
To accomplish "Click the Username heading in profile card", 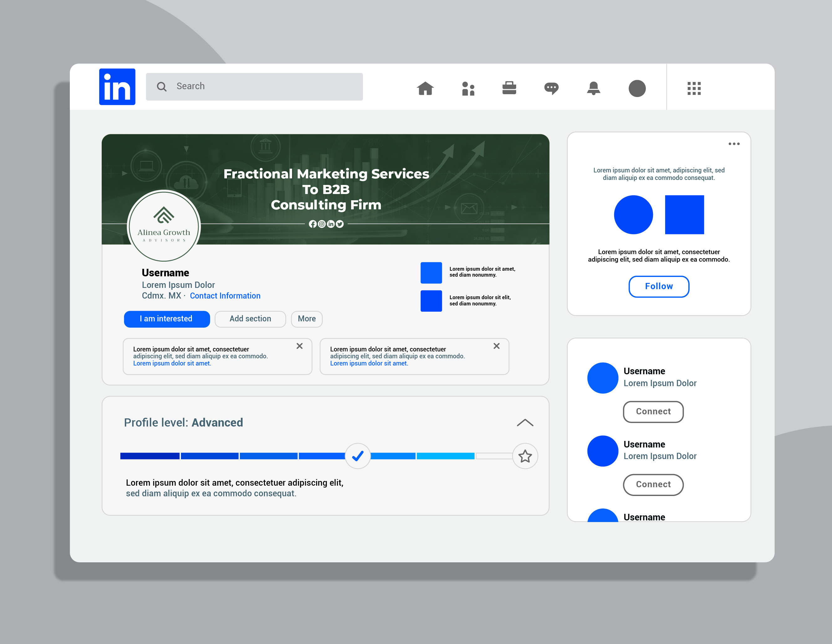I will (165, 273).
